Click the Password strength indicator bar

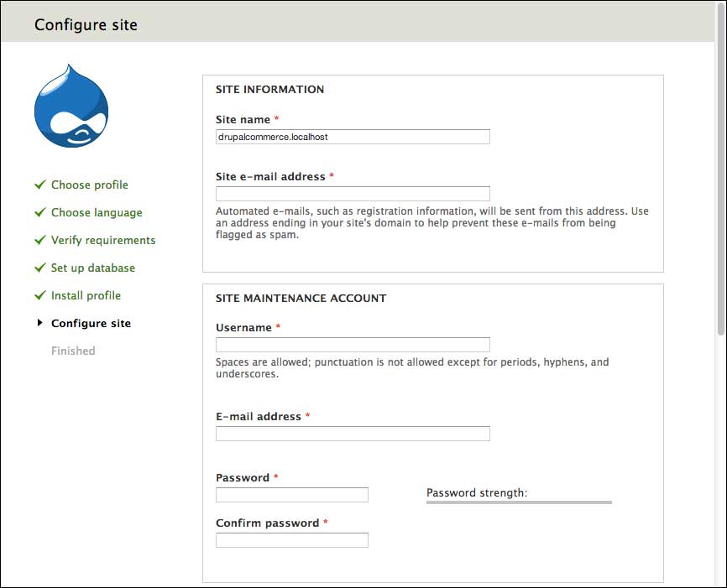coord(519,502)
